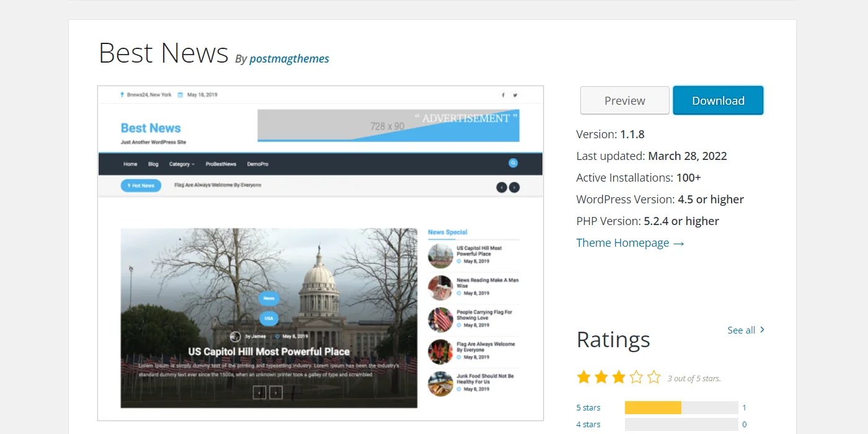
Task: Click the 4 stars rating bar
Action: click(681, 424)
